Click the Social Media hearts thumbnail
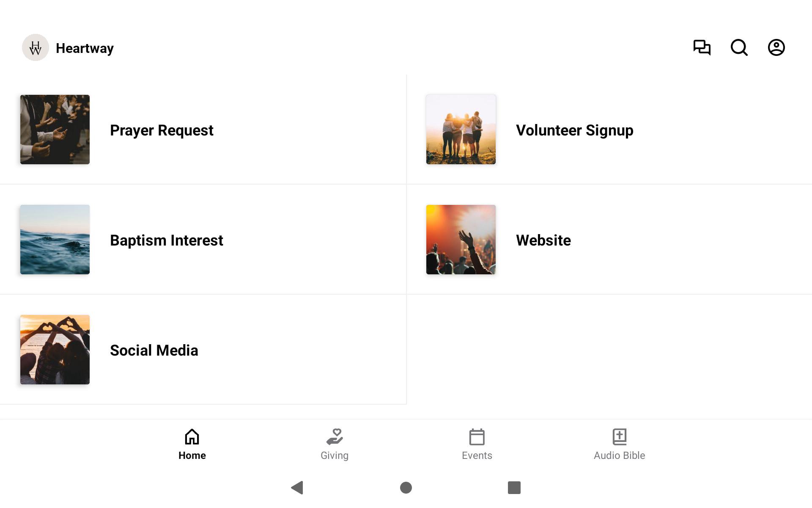This screenshot has height=508, width=812. pos(55,350)
